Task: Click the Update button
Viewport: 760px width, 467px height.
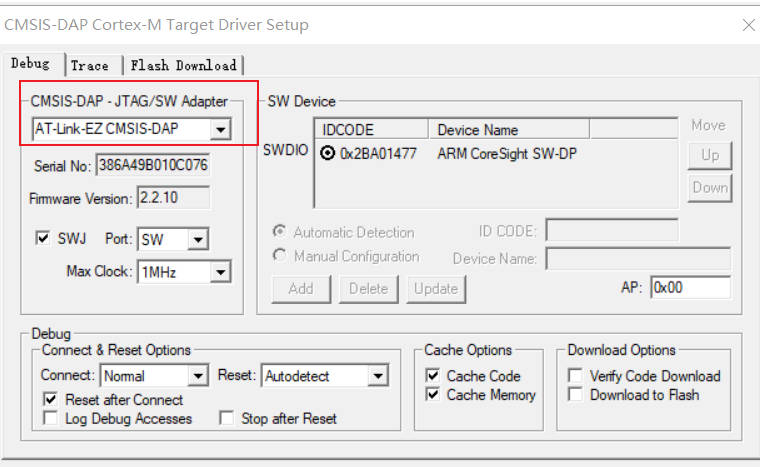Action: pos(436,289)
